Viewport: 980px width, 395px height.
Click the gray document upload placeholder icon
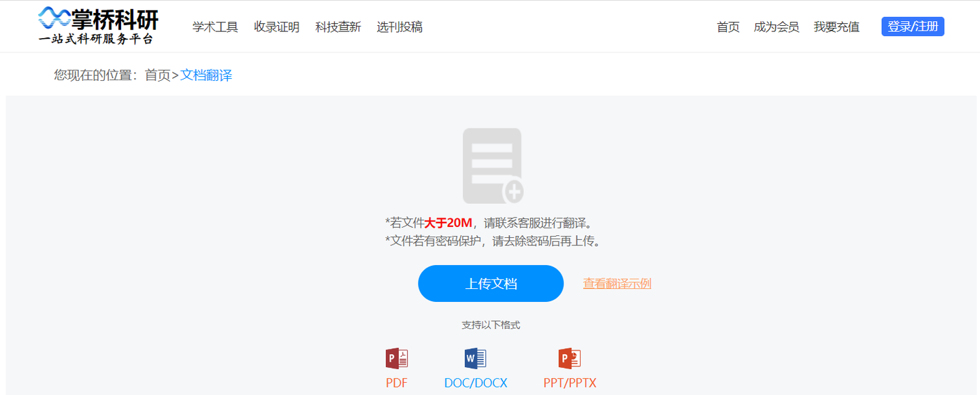click(x=493, y=166)
